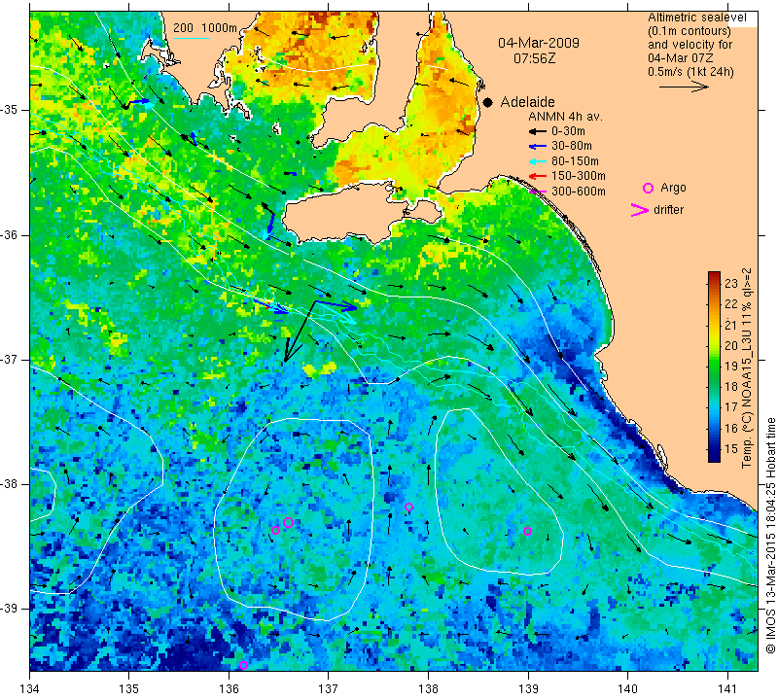Click the 'Altimetric sealevel' heading
This screenshot has width=778, height=700.
click(696, 17)
